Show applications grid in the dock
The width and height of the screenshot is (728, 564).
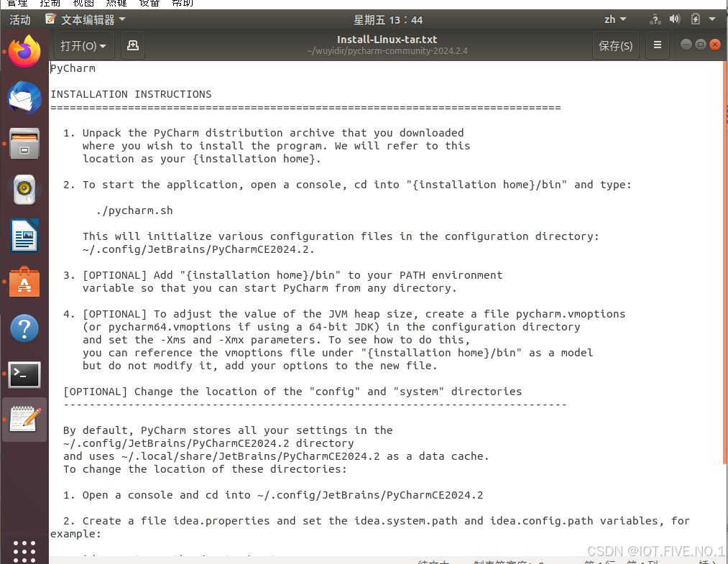coord(24,552)
